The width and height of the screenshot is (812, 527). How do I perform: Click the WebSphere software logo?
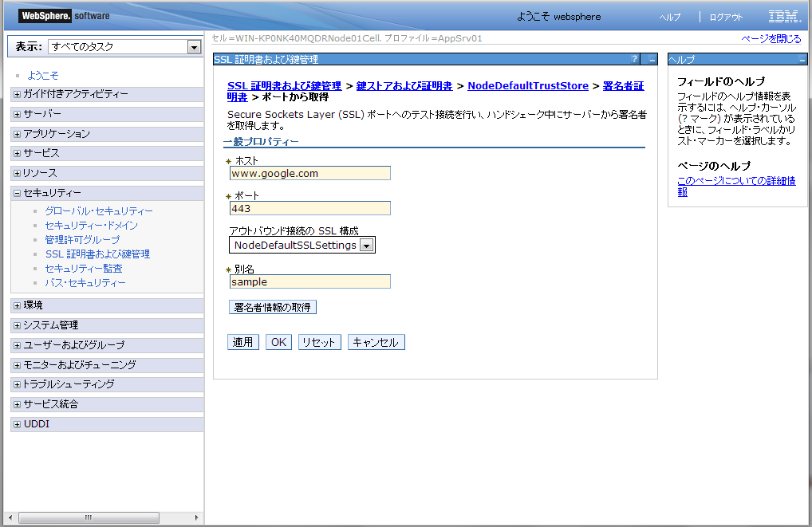(x=65, y=16)
